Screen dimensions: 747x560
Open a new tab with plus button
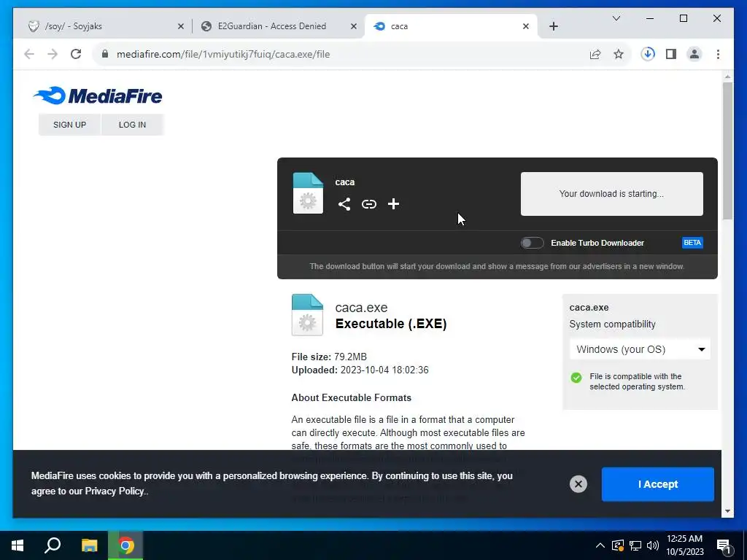[553, 26]
